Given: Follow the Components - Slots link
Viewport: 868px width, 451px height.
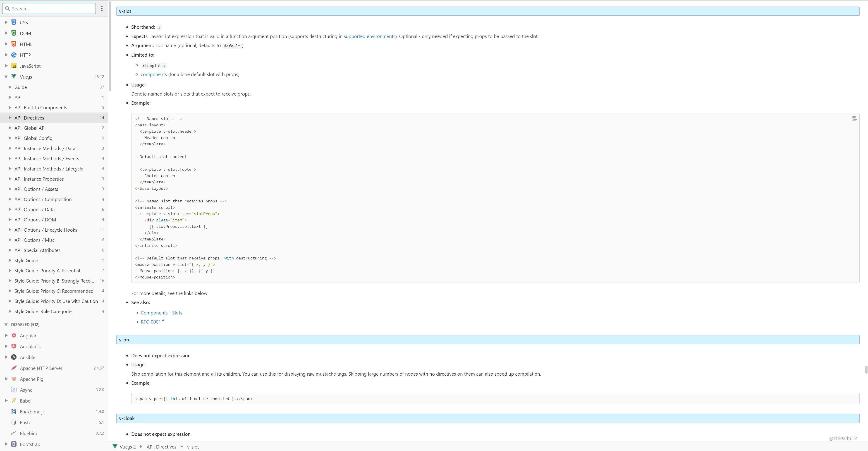Looking at the screenshot, I should [x=161, y=313].
